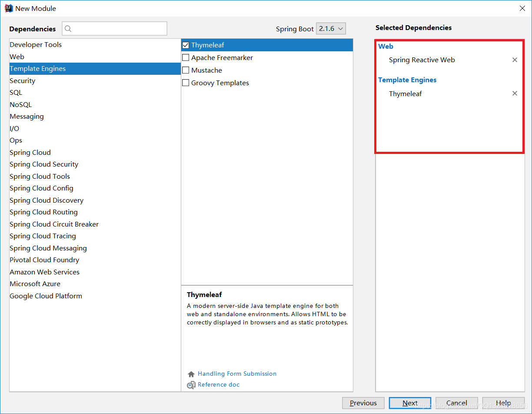This screenshot has width=532, height=414.
Task: Click the Apache Freemarker label
Action: pyautogui.click(x=222, y=58)
